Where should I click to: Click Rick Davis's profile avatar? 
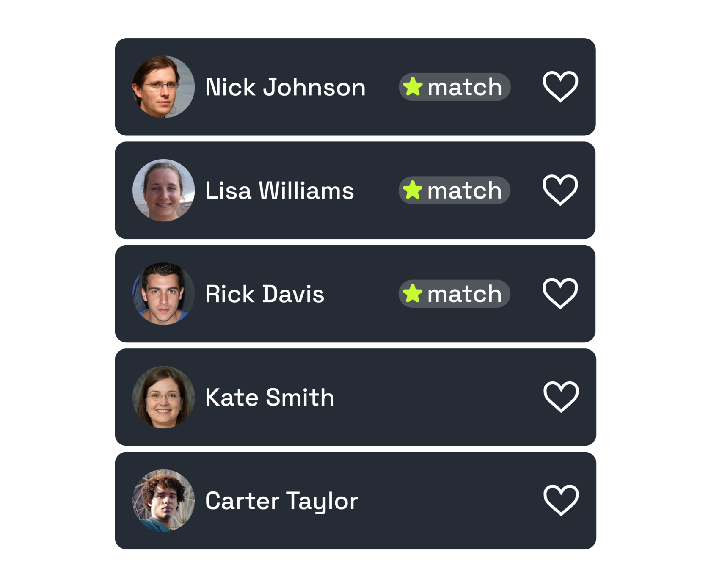(163, 294)
